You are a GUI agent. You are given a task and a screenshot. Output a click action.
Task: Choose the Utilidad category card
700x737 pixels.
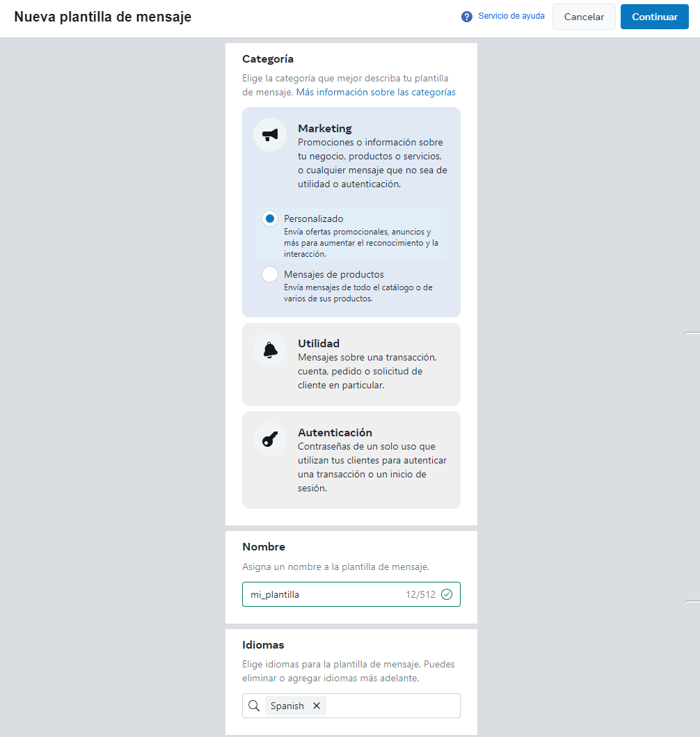tap(351, 364)
